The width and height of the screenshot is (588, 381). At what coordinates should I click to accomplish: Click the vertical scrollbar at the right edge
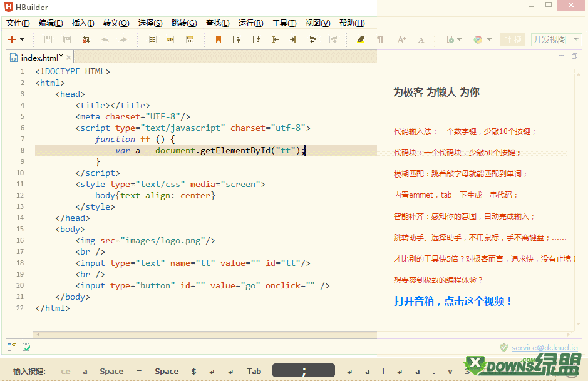point(578,198)
